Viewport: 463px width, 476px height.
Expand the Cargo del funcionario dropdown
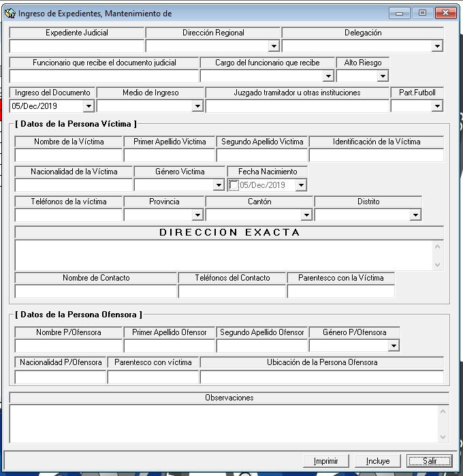328,76
